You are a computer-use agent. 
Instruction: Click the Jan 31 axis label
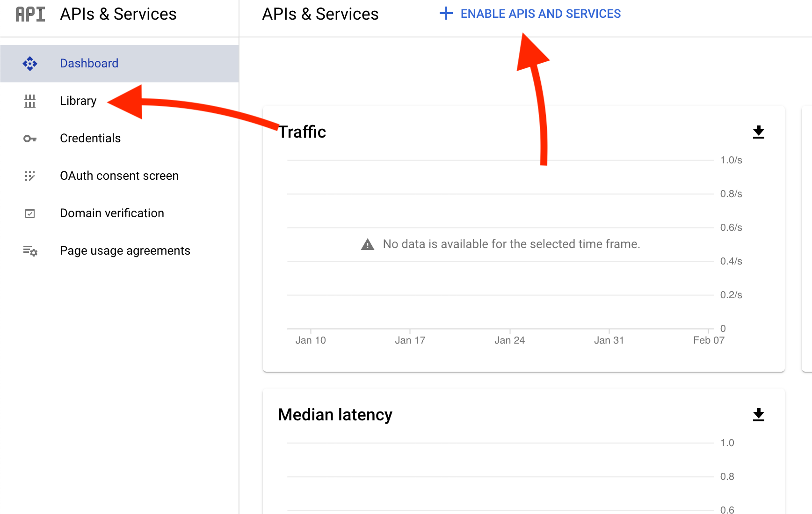[609, 340]
